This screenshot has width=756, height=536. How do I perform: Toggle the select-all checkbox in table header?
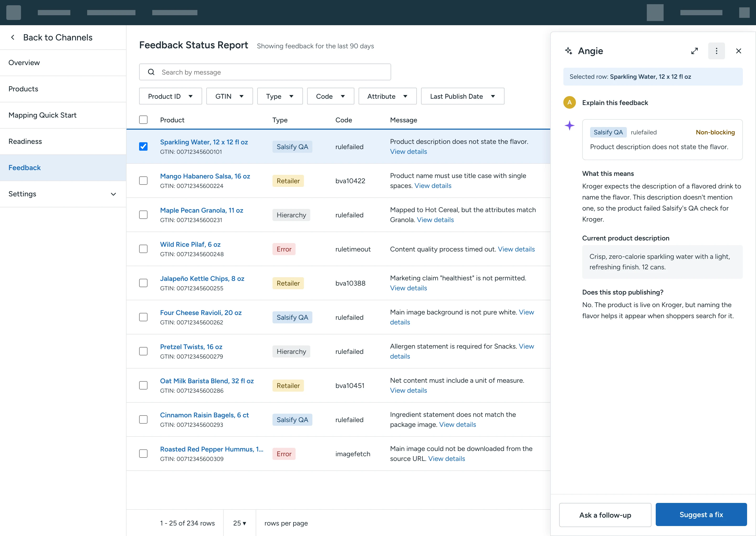tap(143, 119)
